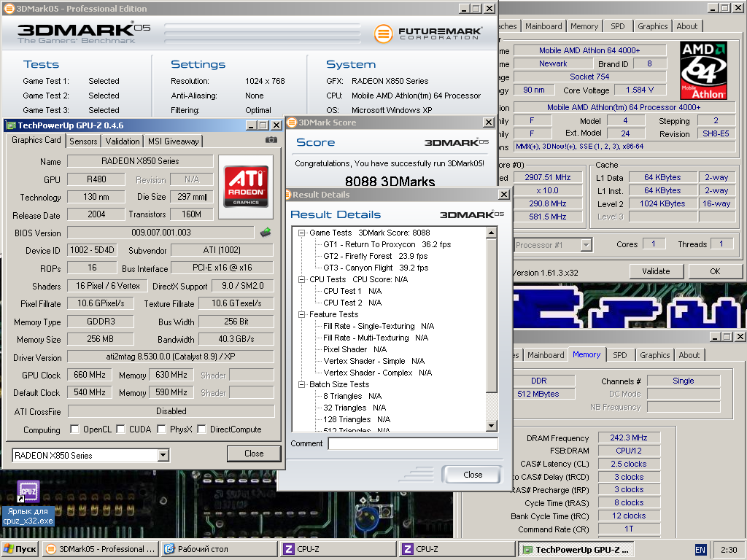Click the OK button in CPU-Z
747x560 pixels.
point(715,271)
